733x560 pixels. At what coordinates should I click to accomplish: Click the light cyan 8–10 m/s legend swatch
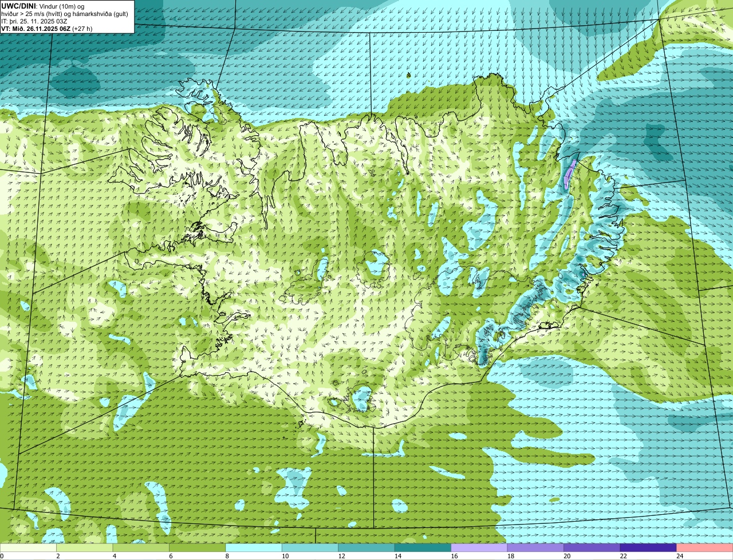point(254,547)
